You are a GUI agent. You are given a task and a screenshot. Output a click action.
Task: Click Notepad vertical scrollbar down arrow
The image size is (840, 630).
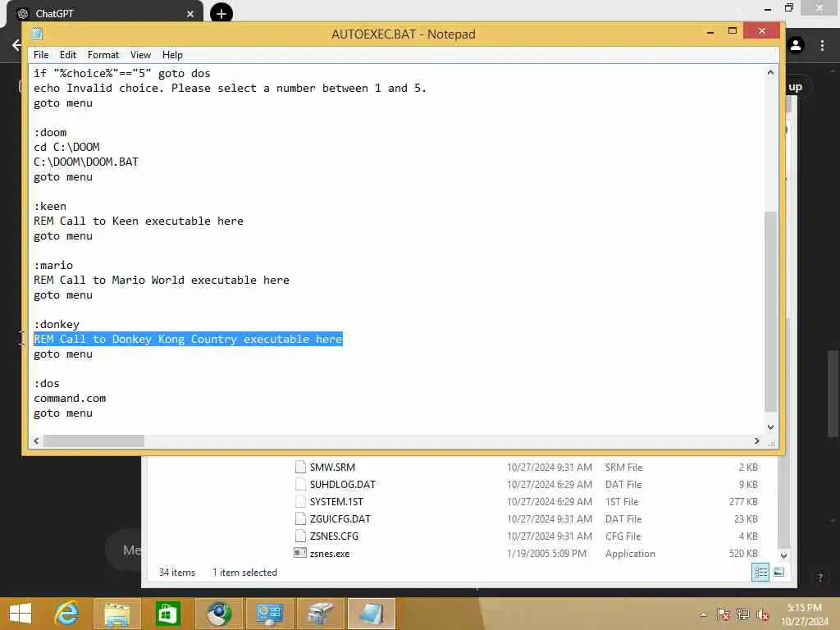click(770, 427)
